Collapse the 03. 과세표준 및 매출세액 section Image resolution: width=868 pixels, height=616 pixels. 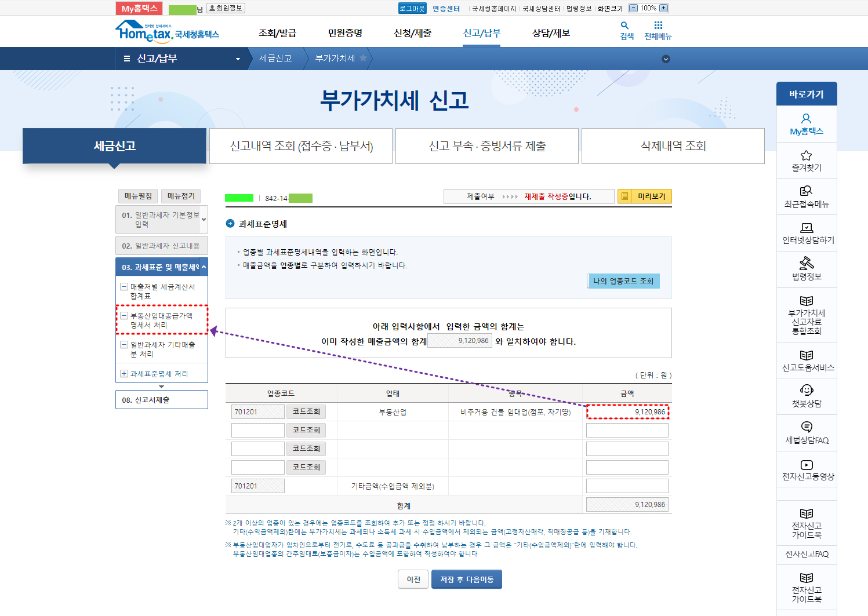[x=204, y=267]
